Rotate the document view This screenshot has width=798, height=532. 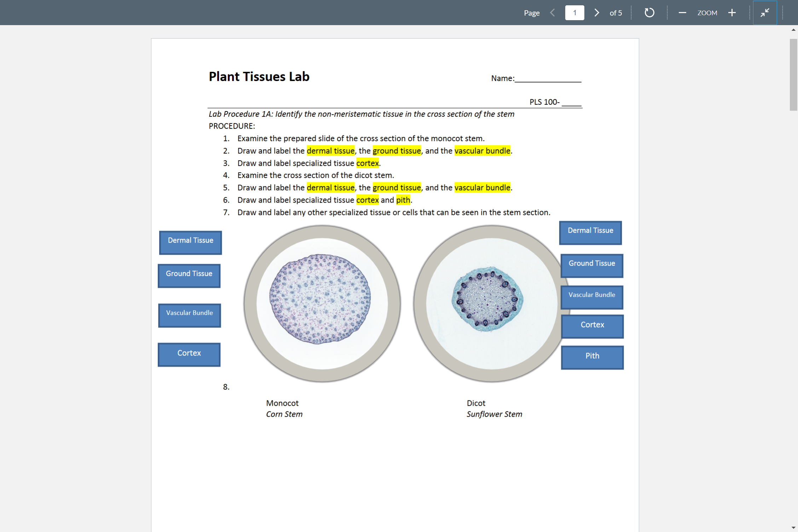pyautogui.click(x=649, y=12)
